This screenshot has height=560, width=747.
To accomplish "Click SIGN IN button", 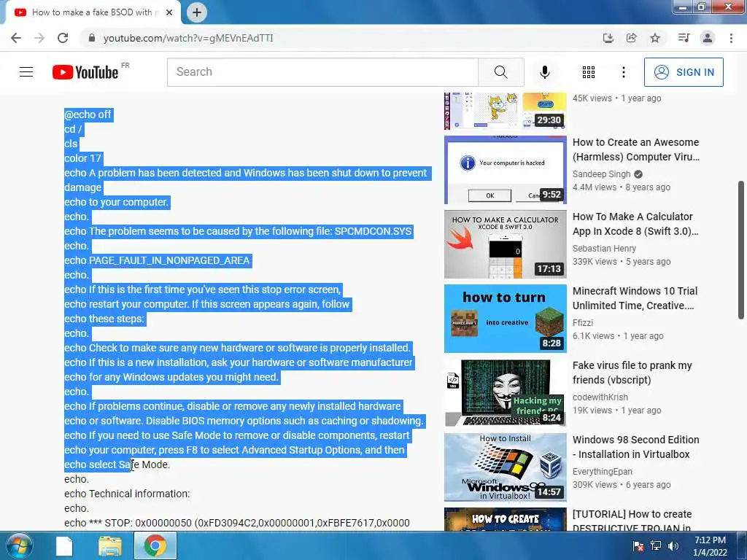I will (x=684, y=72).
